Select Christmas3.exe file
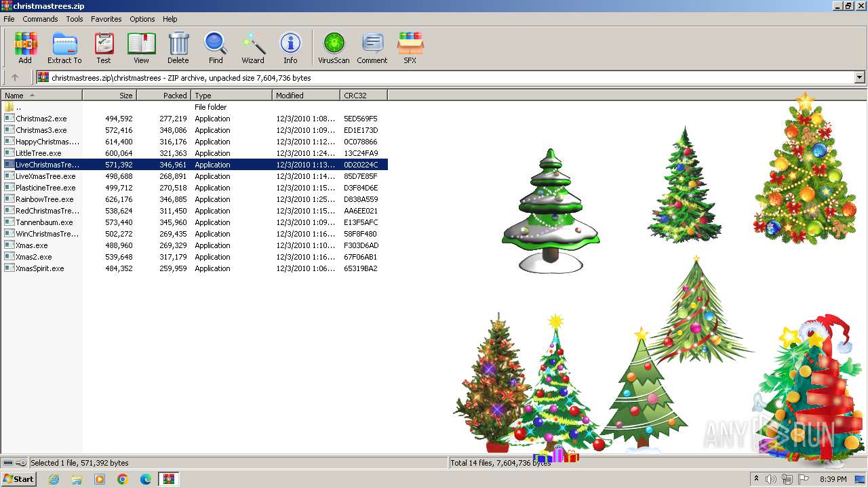The width and height of the screenshot is (868, 488). point(194,130)
